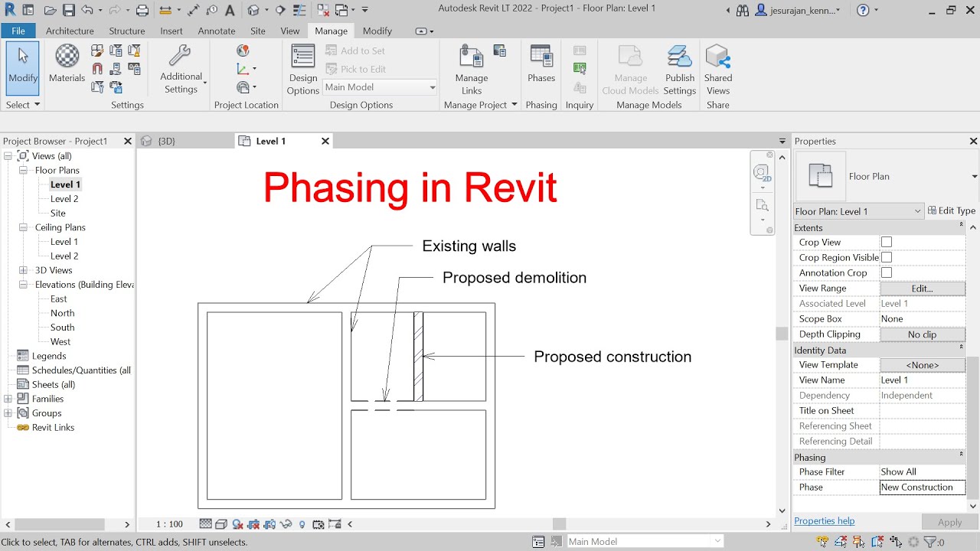The width and height of the screenshot is (980, 551).
Task: Open Object Styles paintbrush icon
Action: (97, 51)
